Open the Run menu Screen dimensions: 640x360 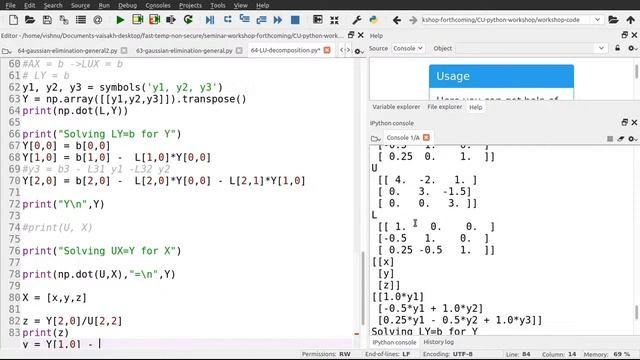coord(104,5)
